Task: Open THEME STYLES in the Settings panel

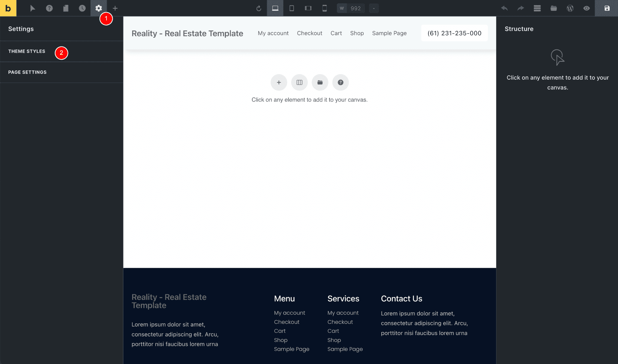Action: click(x=27, y=51)
